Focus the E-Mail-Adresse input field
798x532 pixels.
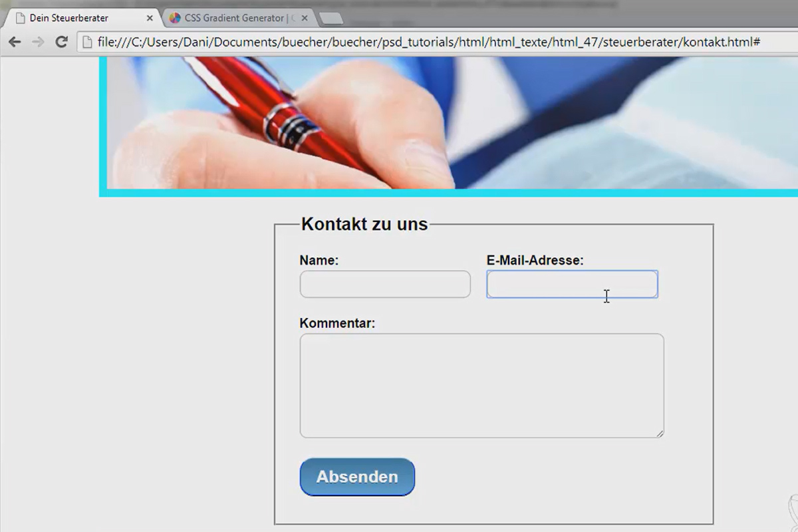point(572,284)
